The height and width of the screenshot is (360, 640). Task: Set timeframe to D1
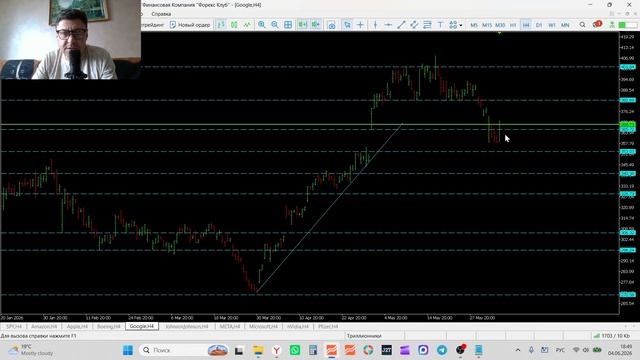click(539, 25)
